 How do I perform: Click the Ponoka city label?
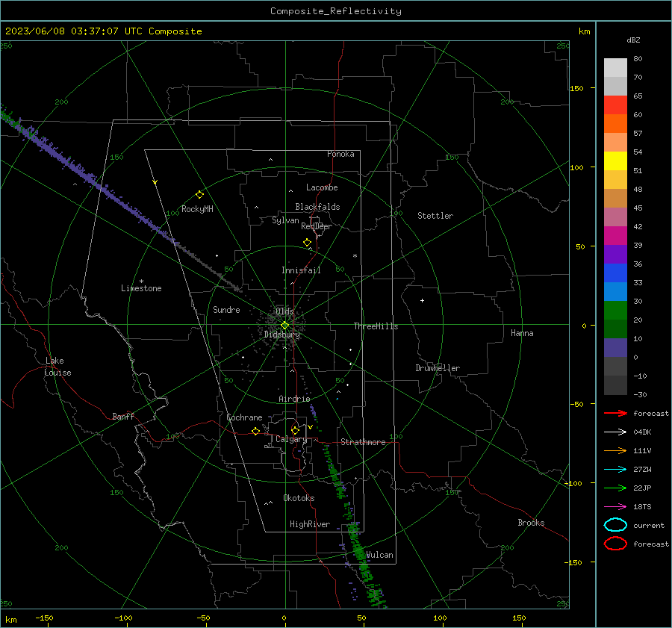[x=340, y=154]
